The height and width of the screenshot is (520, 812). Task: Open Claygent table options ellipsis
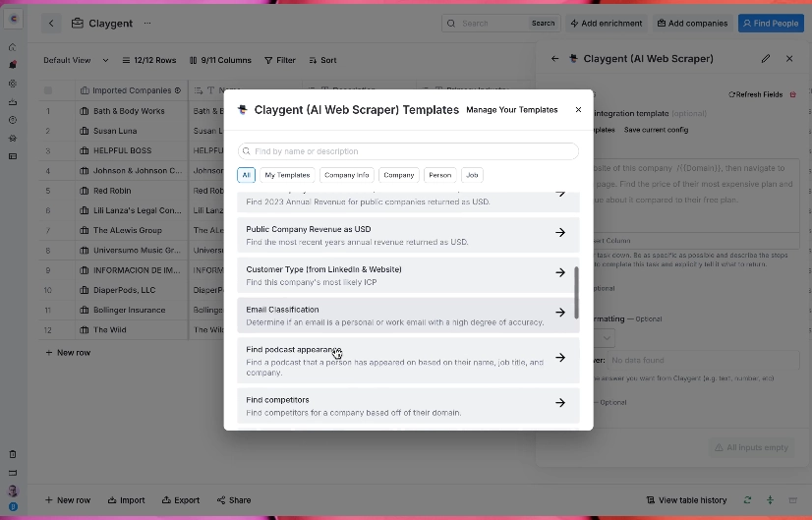147,24
